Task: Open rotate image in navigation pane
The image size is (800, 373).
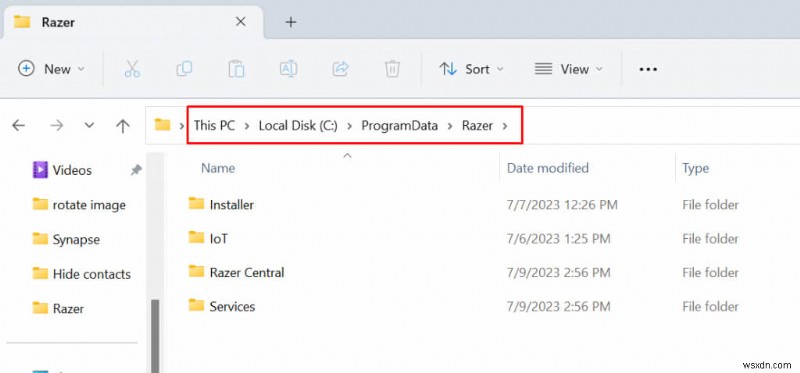Action: pyautogui.click(x=89, y=205)
